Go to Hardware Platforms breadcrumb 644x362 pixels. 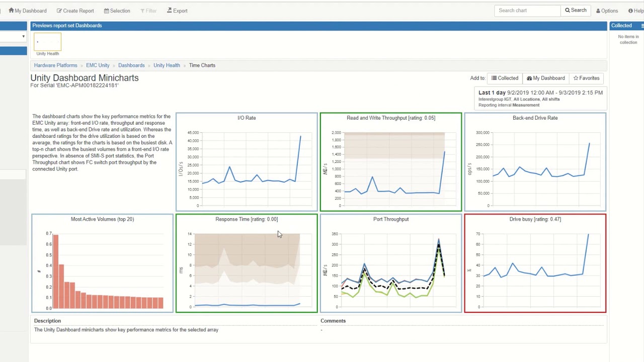[55, 65]
